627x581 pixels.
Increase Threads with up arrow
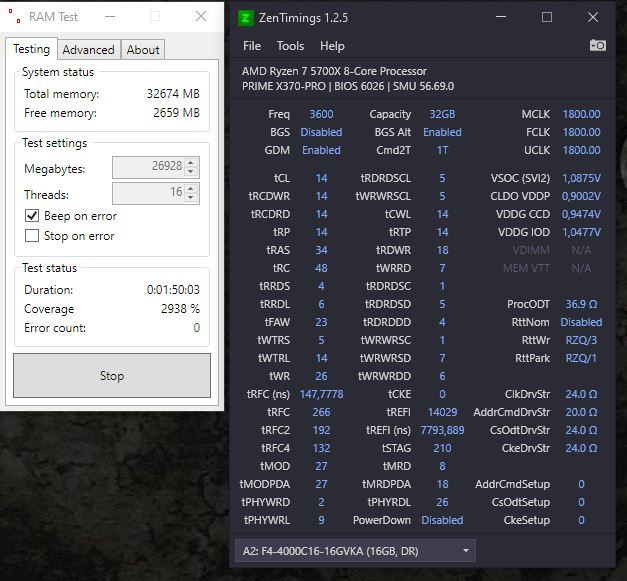(191, 189)
